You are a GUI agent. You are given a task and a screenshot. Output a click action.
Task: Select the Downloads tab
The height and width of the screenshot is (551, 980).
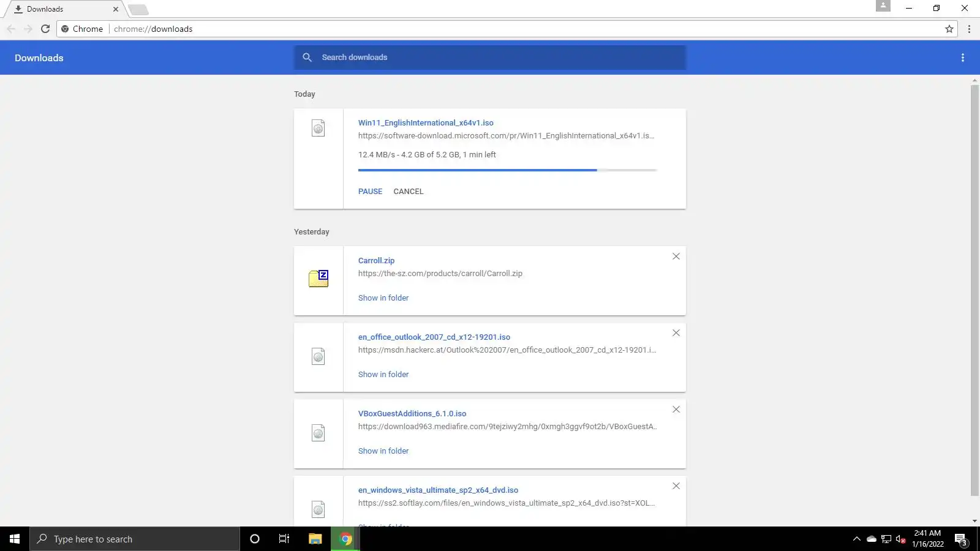point(64,9)
